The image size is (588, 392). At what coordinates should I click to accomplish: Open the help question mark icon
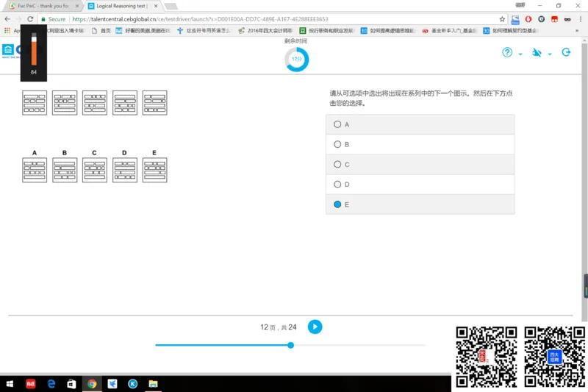click(507, 52)
